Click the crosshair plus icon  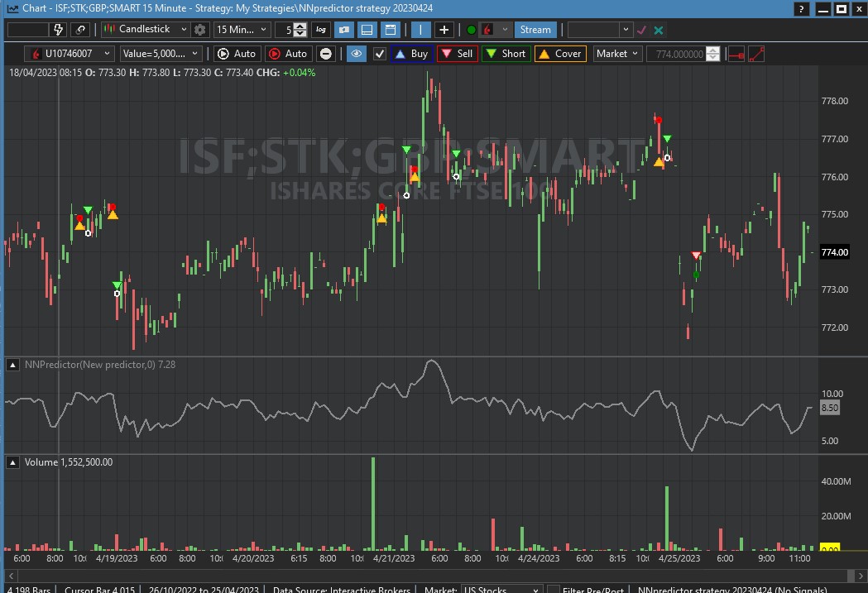[444, 30]
